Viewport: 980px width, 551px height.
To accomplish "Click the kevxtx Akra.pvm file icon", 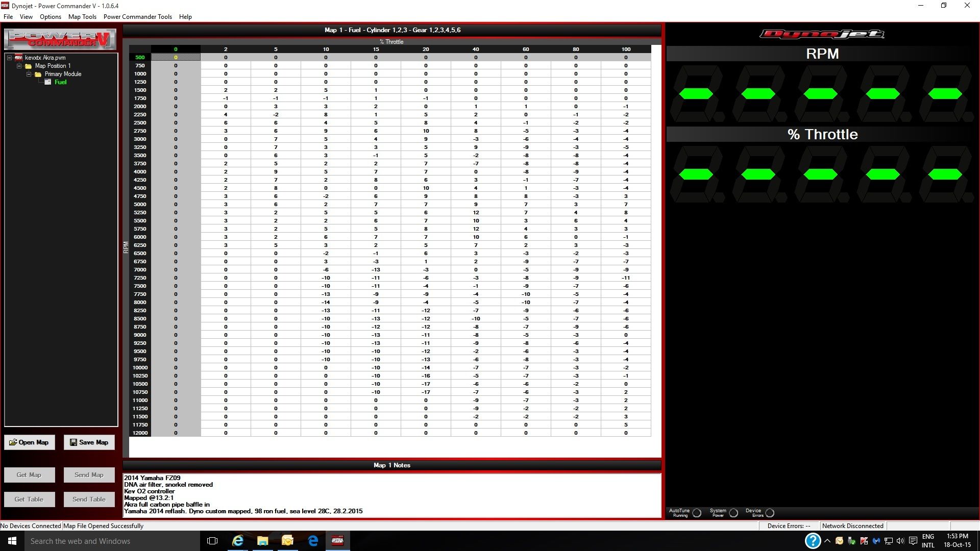I will pyautogui.click(x=19, y=58).
